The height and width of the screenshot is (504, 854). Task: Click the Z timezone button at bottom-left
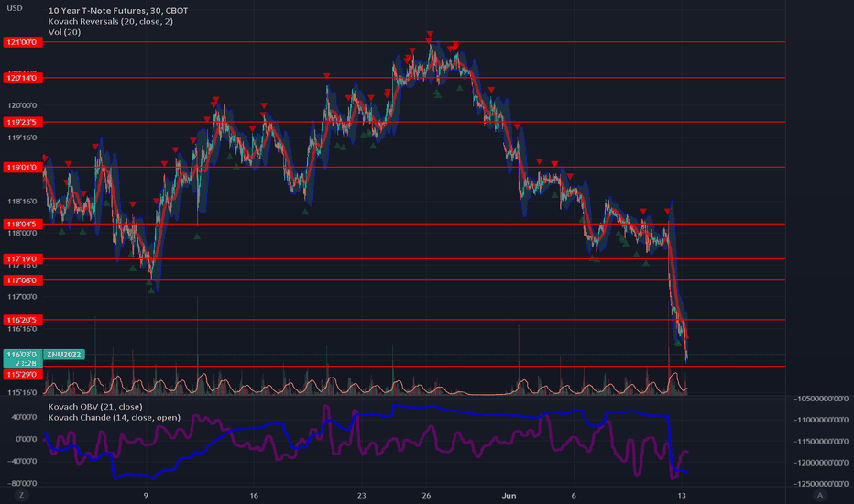[x=22, y=495]
